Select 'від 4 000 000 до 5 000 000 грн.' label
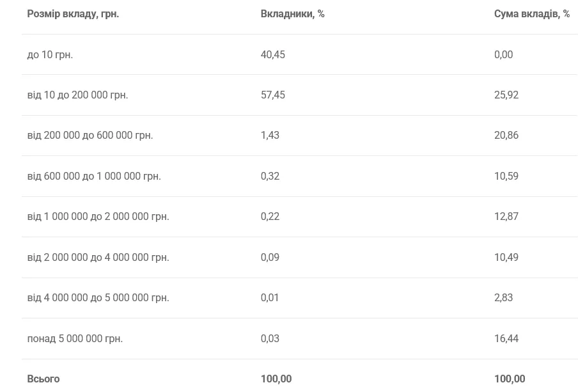578x392 pixels. (x=98, y=297)
